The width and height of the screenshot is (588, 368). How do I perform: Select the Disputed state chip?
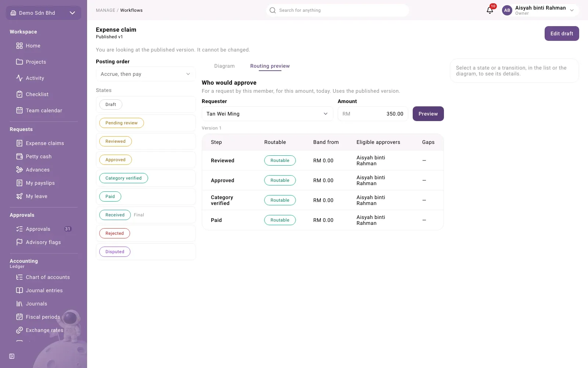tap(115, 252)
